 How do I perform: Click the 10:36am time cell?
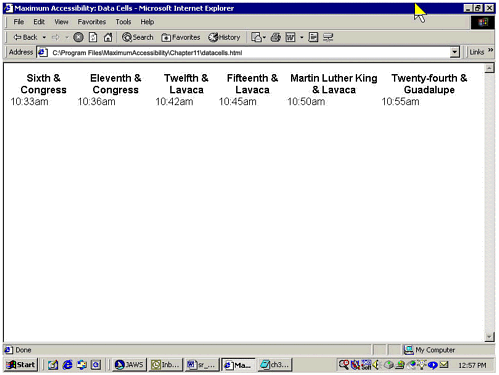point(96,101)
